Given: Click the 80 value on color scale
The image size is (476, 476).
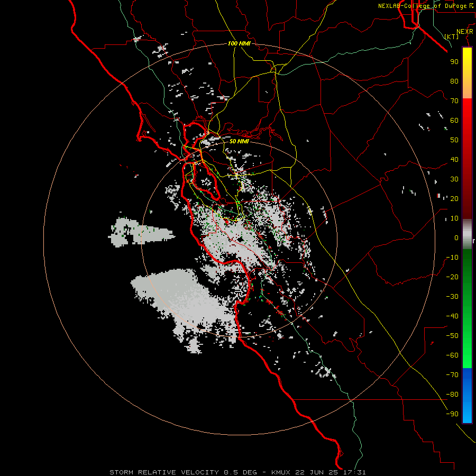Looking at the screenshot, I should pos(454,81).
